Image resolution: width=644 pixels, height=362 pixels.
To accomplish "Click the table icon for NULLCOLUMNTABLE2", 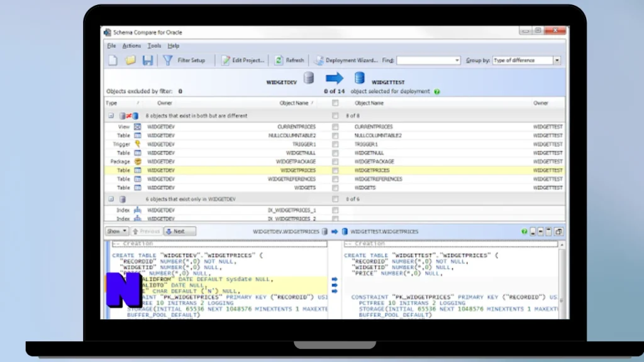I will 138,136.
